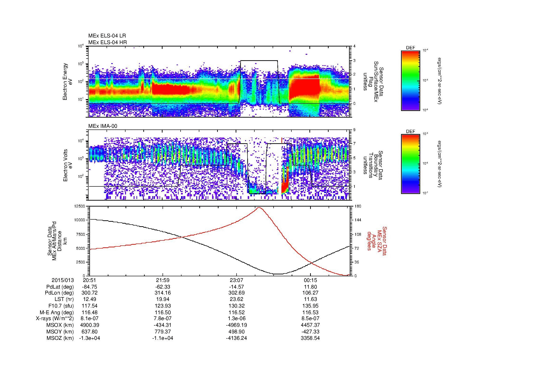Viewport: 555px width, 392px height.
Task: Click the PdLon value '106.27'
Action: click(x=310, y=293)
